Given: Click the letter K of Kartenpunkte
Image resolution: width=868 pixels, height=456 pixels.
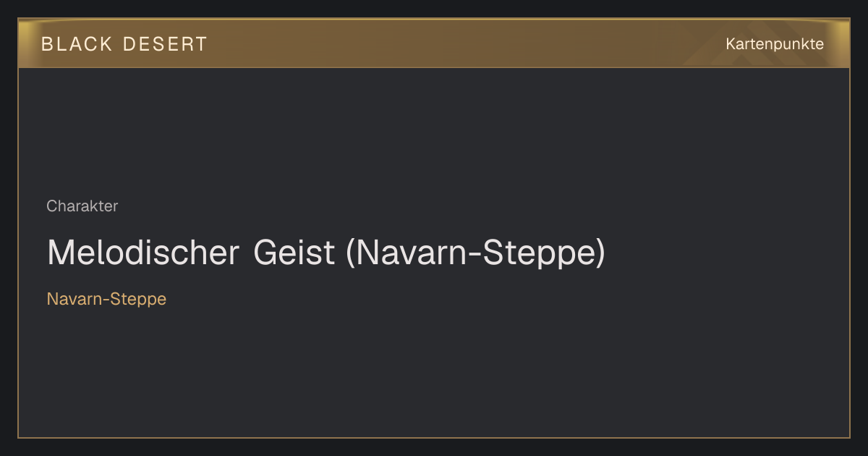Looking at the screenshot, I should [731, 44].
